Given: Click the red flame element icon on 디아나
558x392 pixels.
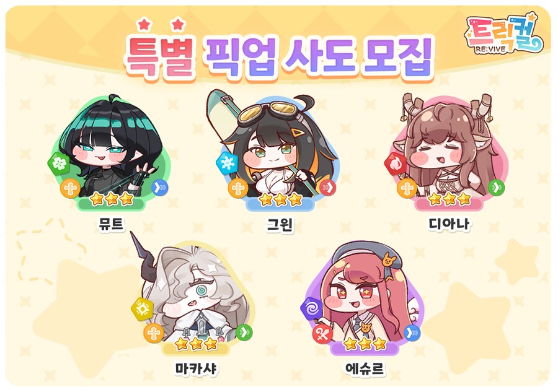Looking at the screenshot, I should tap(396, 163).
